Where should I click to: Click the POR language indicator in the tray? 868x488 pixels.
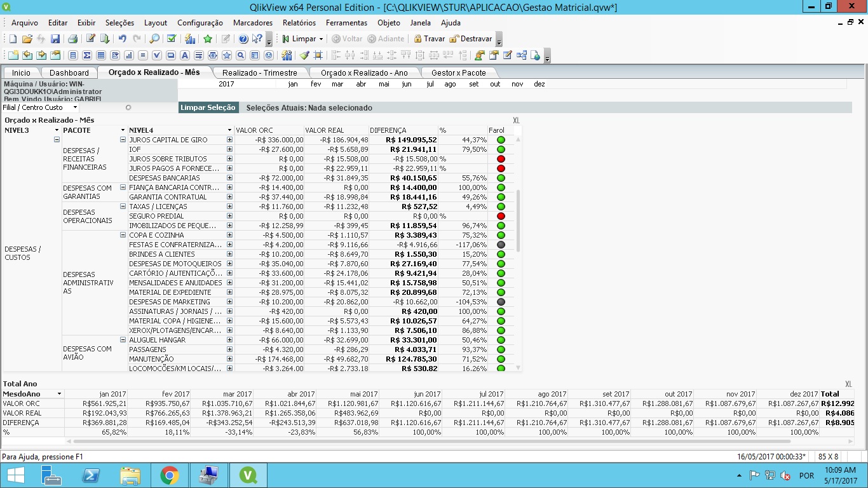tap(806, 475)
